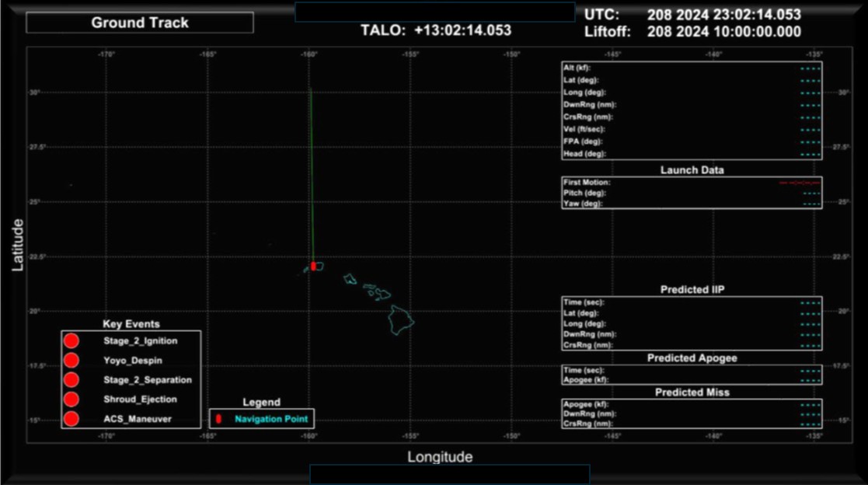Image resolution: width=868 pixels, height=485 pixels.
Task: Select the Stage_2_Separation red indicator
Action: (71, 380)
